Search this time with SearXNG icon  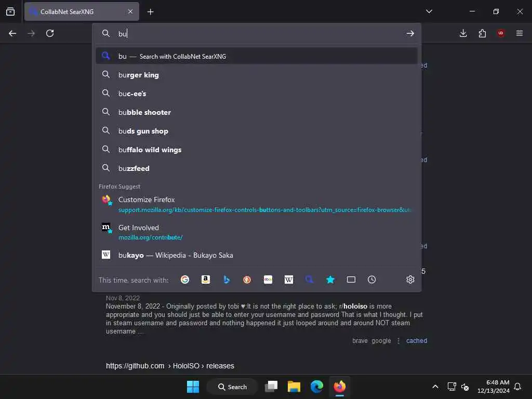(x=310, y=280)
